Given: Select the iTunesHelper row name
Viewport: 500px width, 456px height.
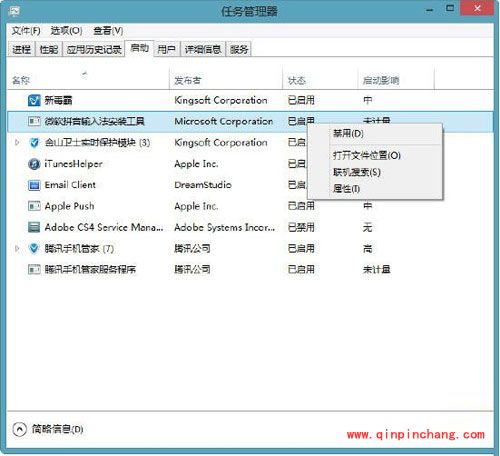Looking at the screenshot, I should pos(73,164).
